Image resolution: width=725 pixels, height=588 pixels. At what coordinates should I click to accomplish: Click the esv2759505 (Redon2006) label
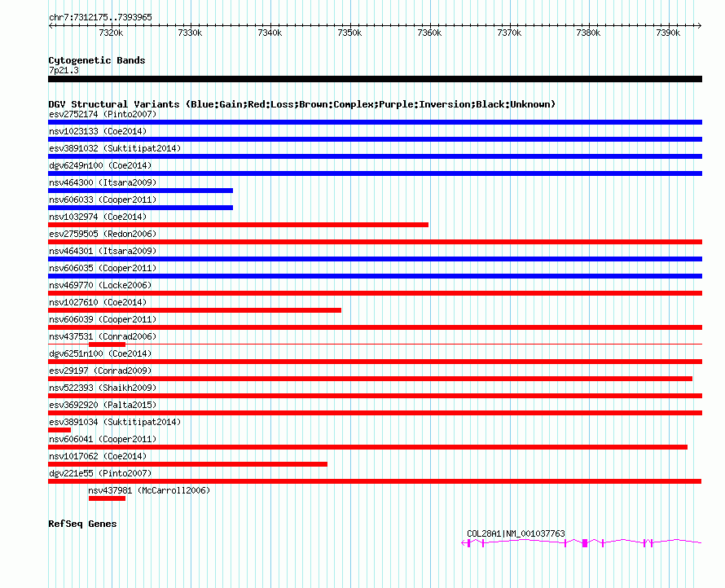click(103, 234)
